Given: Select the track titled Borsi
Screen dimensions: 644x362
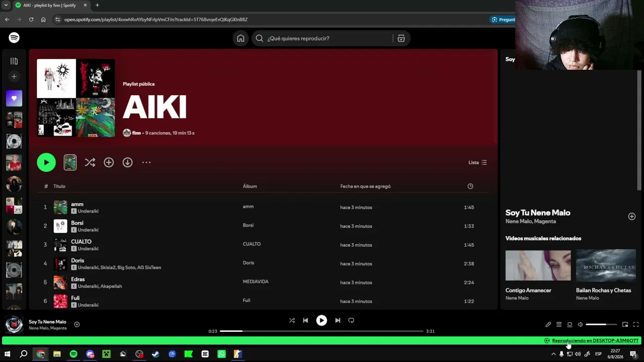Looking at the screenshot, I should click(77, 223).
